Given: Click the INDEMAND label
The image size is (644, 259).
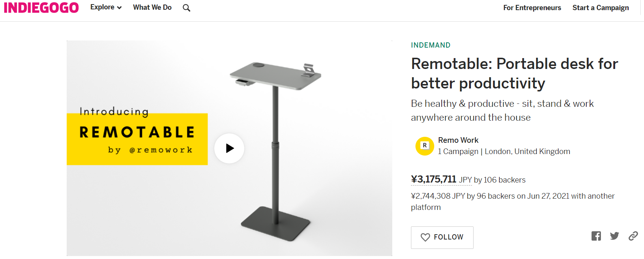Looking at the screenshot, I should [430, 45].
